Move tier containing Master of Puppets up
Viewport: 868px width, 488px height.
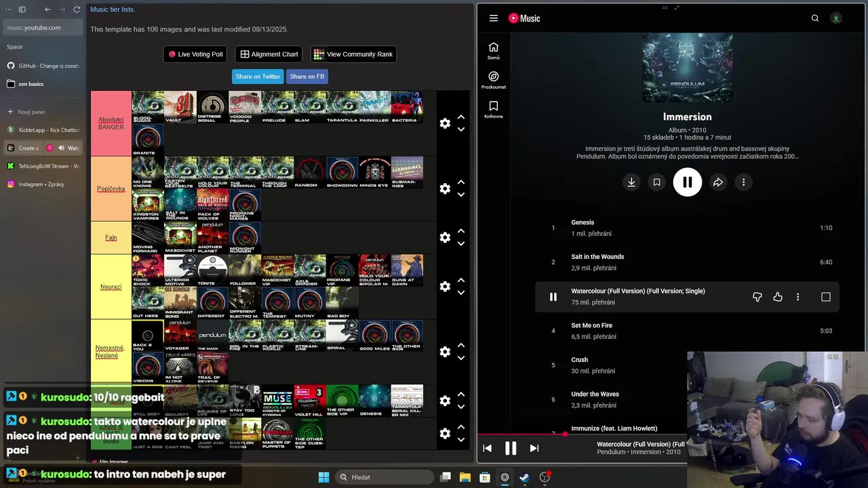tap(461, 427)
